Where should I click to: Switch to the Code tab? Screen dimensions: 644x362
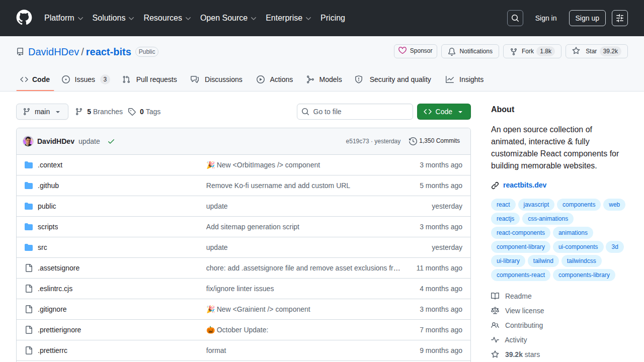35,79
